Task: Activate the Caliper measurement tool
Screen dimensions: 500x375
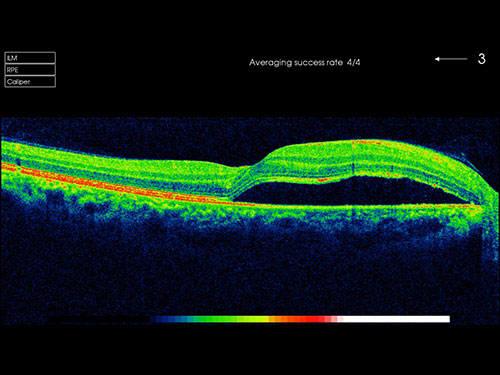Action: pos(30,82)
